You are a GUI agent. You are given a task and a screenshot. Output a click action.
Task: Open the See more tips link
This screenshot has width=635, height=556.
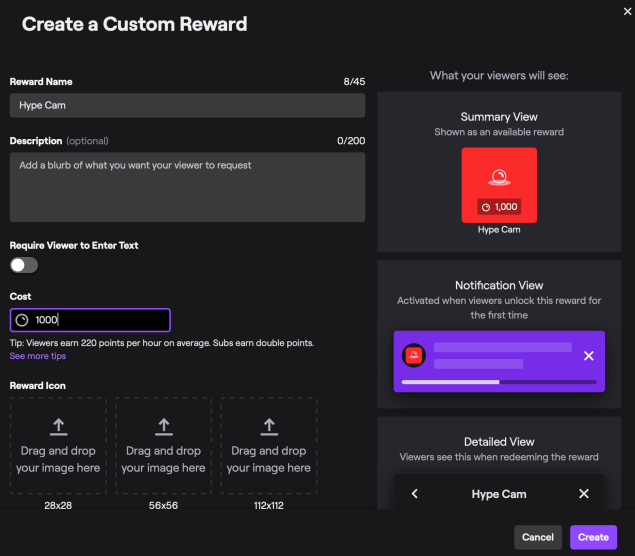tap(38, 356)
